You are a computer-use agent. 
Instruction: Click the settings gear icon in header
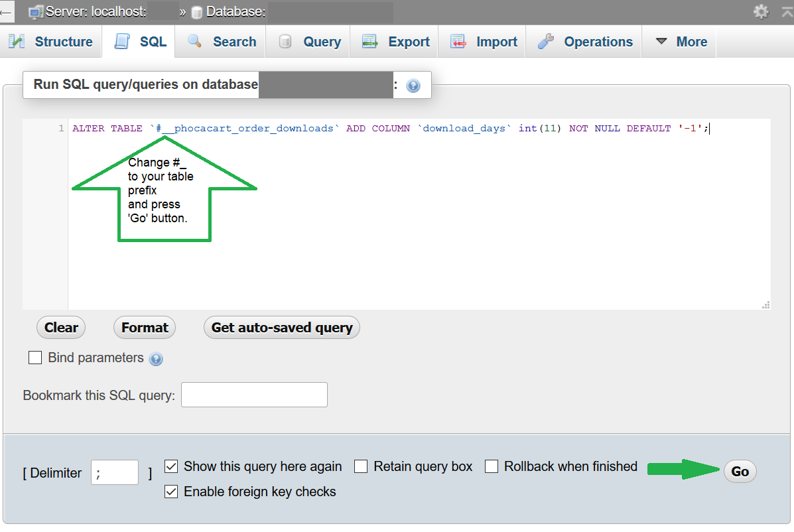click(x=761, y=12)
